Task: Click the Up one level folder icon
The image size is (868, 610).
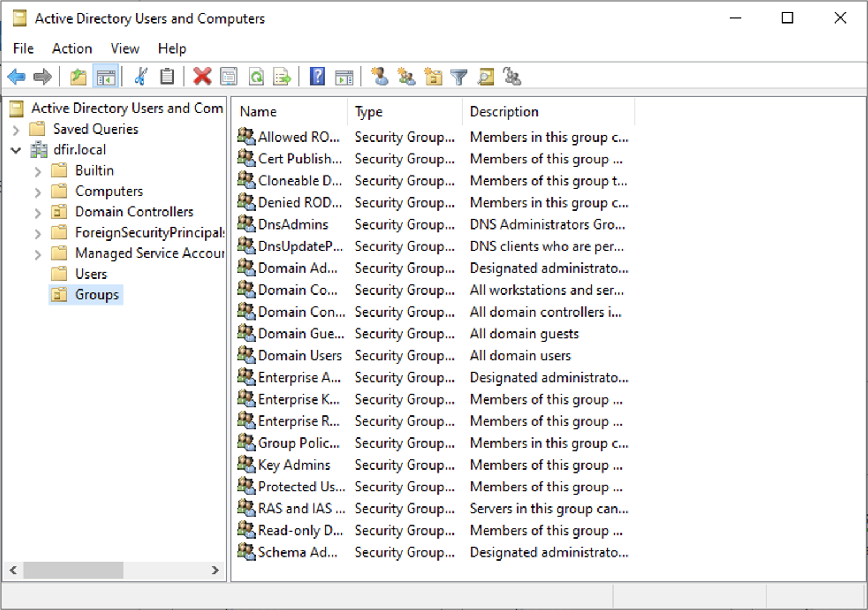Action: [78, 77]
